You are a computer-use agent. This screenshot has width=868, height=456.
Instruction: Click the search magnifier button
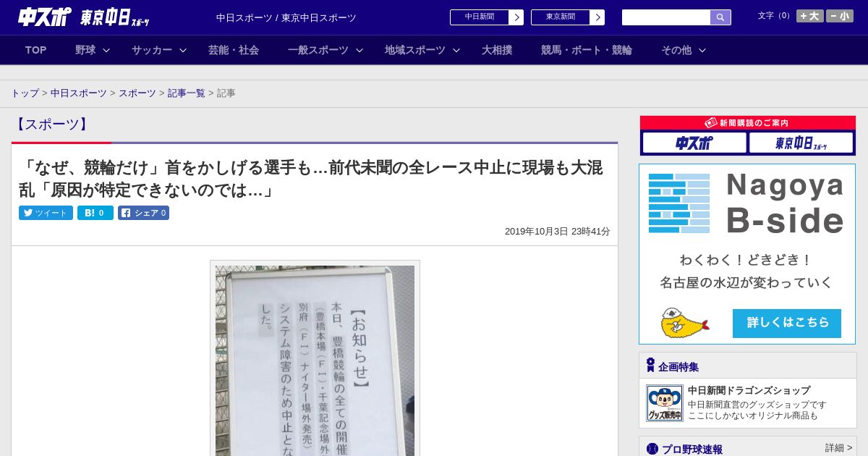coord(720,17)
